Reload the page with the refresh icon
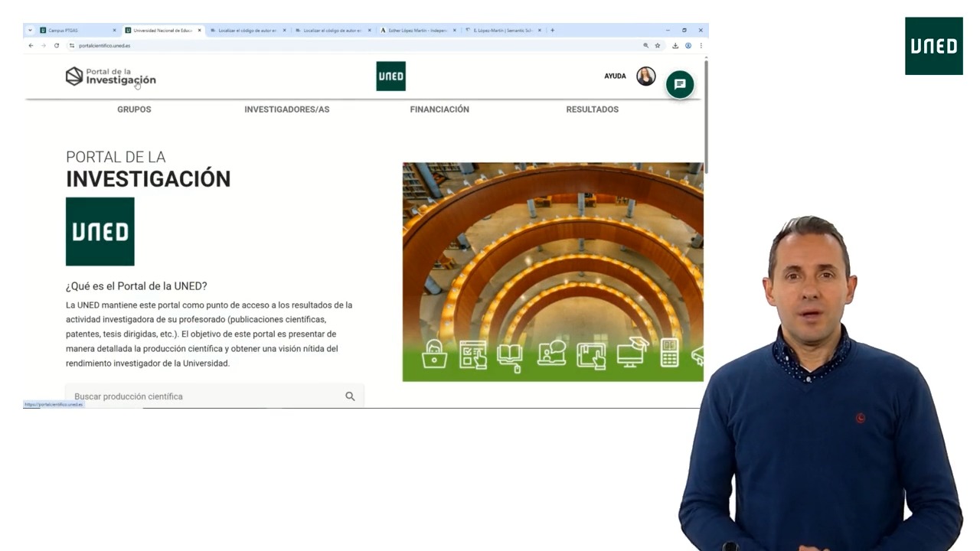The width and height of the screenshot is (980, 551). point(57,45)
